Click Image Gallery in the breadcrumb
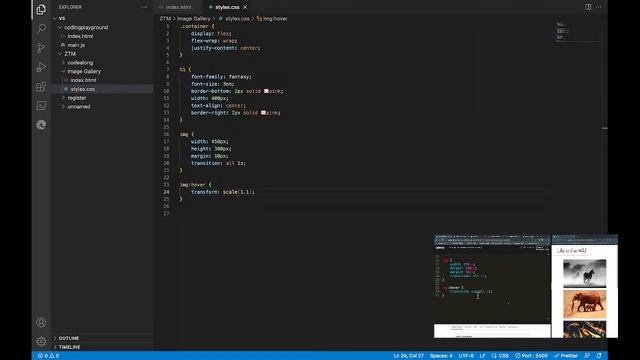 [193, 19]
